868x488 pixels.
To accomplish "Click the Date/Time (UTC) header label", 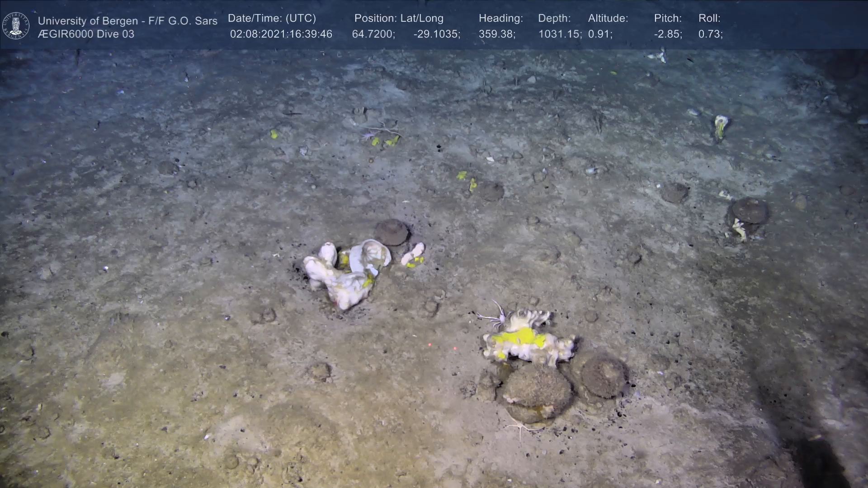I will tap(272, 19).
